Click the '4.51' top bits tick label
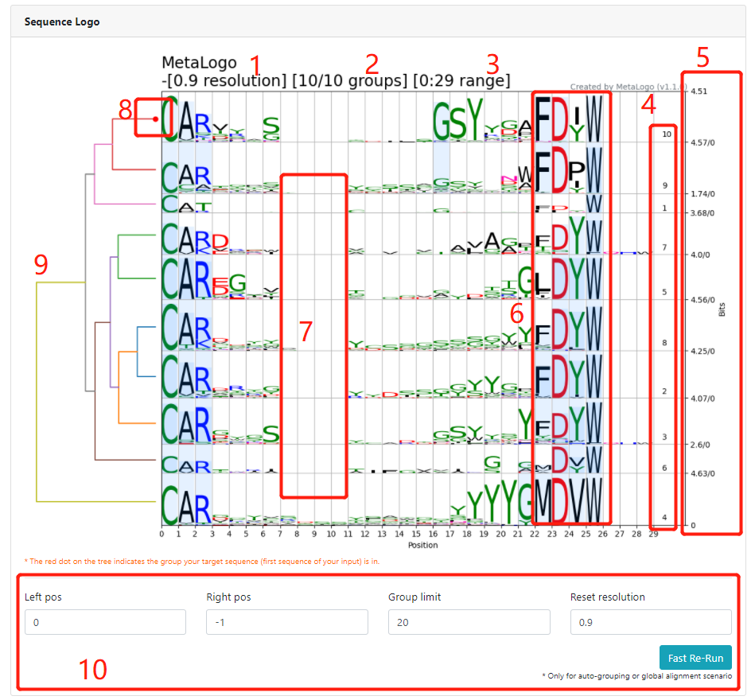 pos(699,91)
